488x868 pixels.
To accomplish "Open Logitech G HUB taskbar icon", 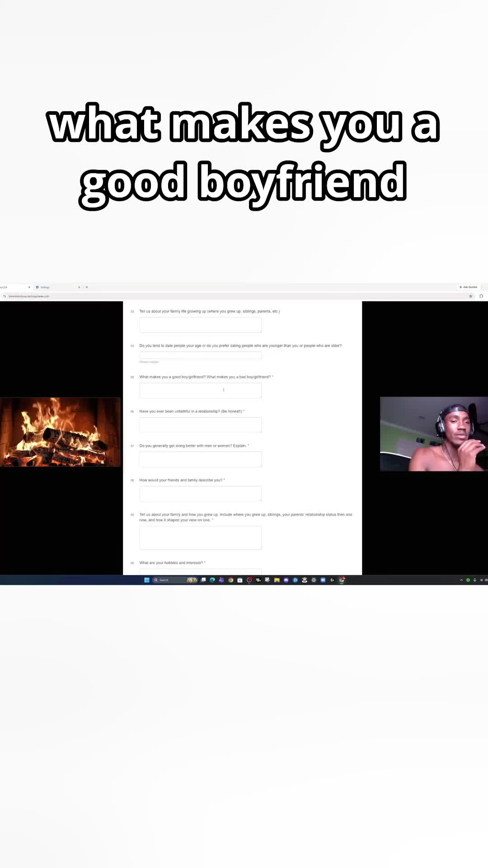I will click(332, 580).
